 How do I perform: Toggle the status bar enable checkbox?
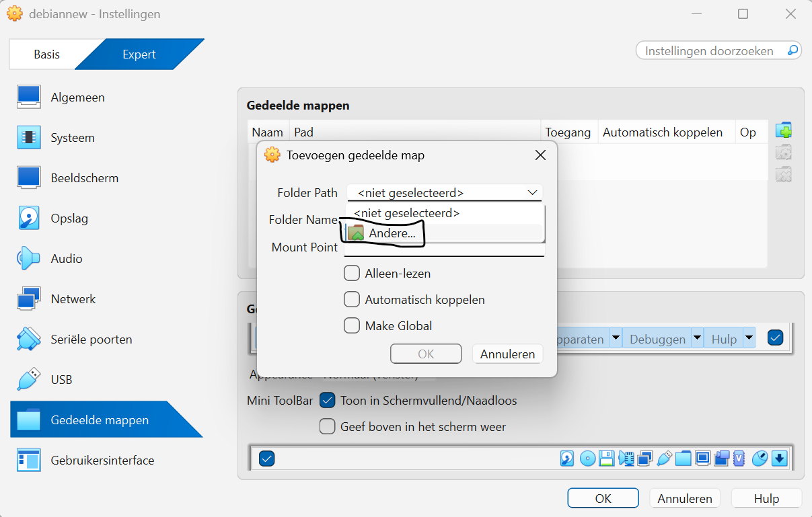266,459
